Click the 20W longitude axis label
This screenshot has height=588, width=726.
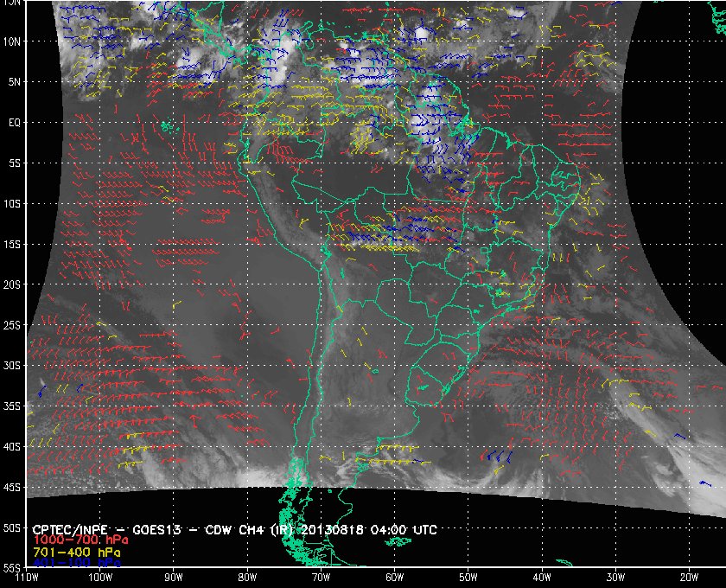click(x=689, y=578)
